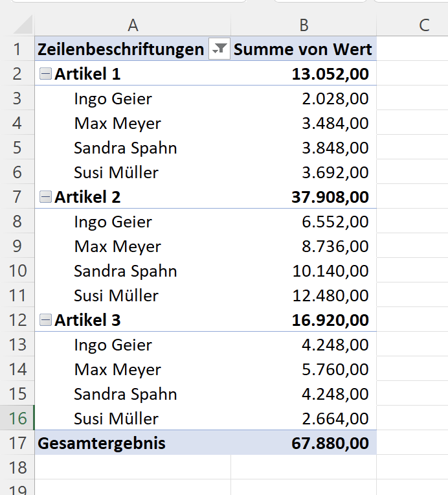Click Artikel 2 total 37.908,00
Image resolution: width=448 pixels, height=495 pixels.
pyautogui.click(x=304, y=197)
